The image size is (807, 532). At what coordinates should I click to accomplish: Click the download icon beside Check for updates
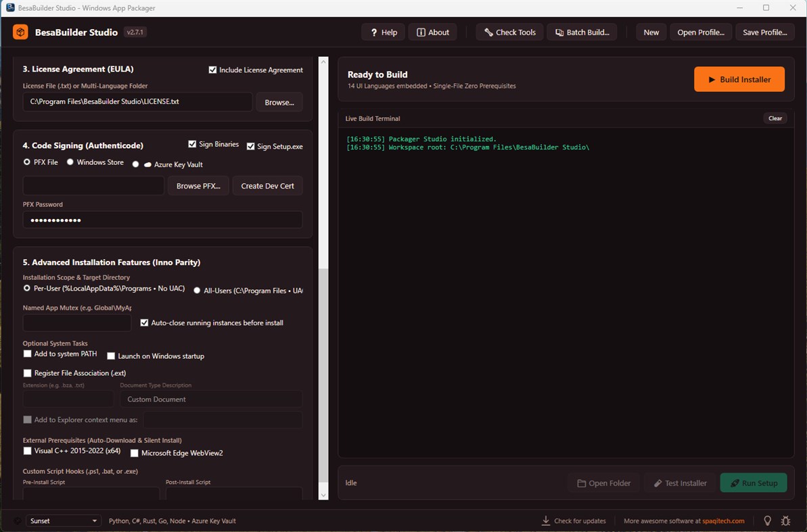click(545, 521)
